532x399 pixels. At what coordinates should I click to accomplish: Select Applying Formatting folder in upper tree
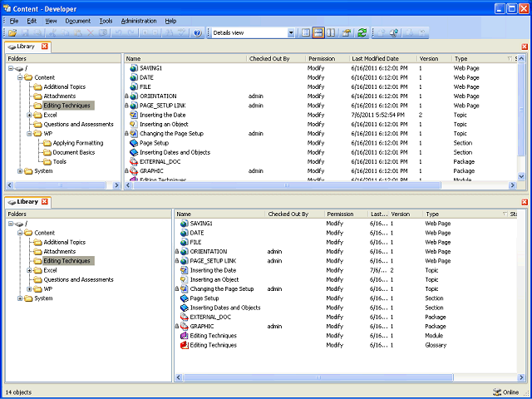(x=78, y=143)
